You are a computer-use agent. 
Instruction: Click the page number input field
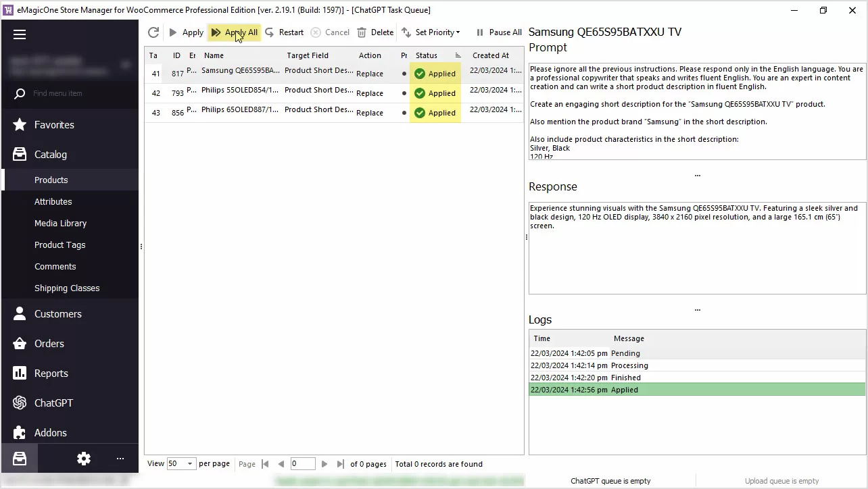(303, 464)
